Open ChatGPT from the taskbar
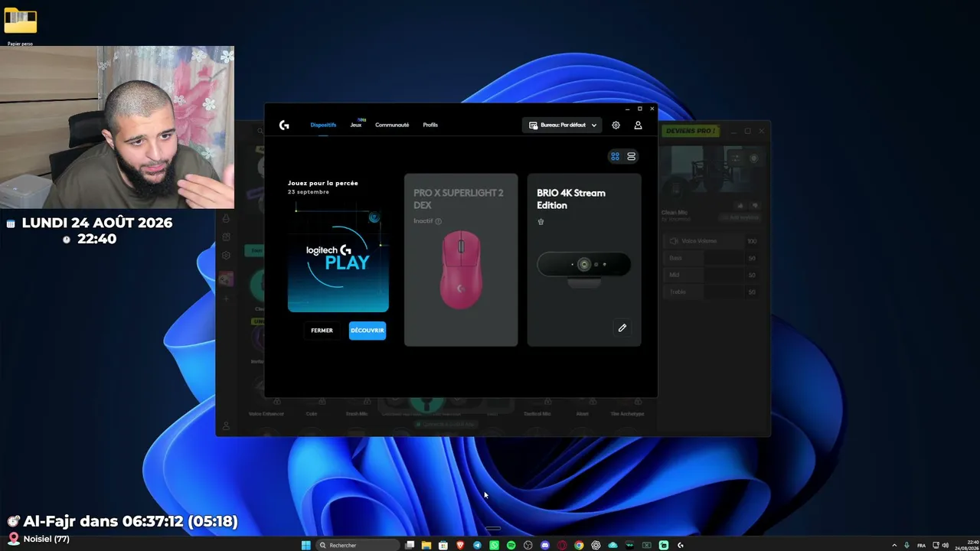 (x=596, y=545)
